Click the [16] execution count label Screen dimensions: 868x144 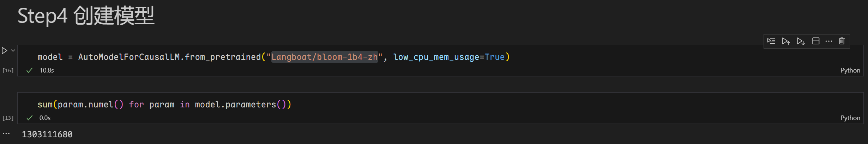pos(8,70)
